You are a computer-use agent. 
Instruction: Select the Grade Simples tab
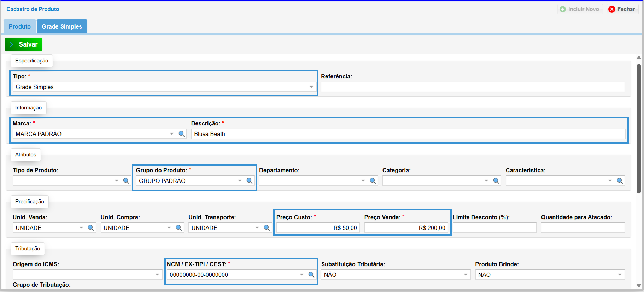62,26
